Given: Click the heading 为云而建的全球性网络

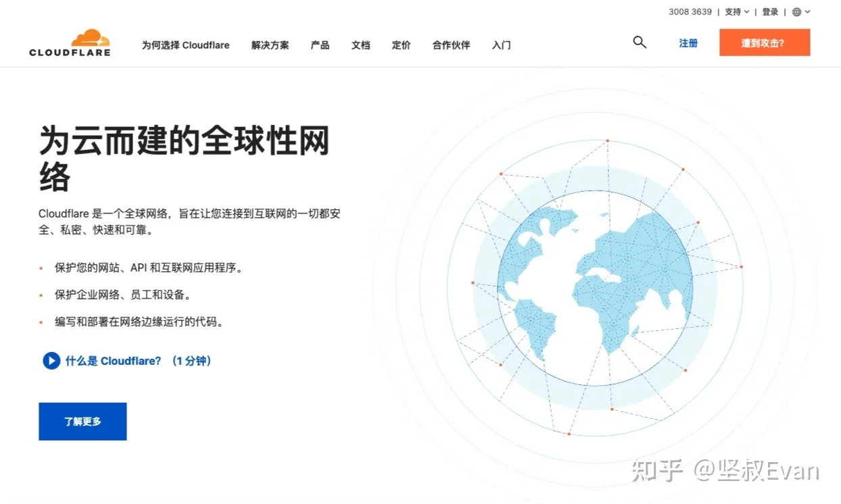Looking at the screenshot, I should click(184, 159).
